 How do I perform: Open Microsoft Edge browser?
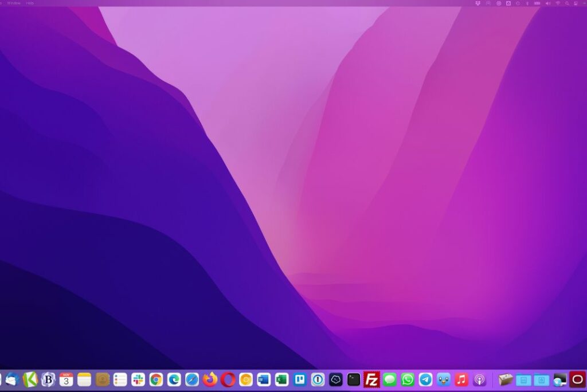pyautogui.click(x=174, y=379)
